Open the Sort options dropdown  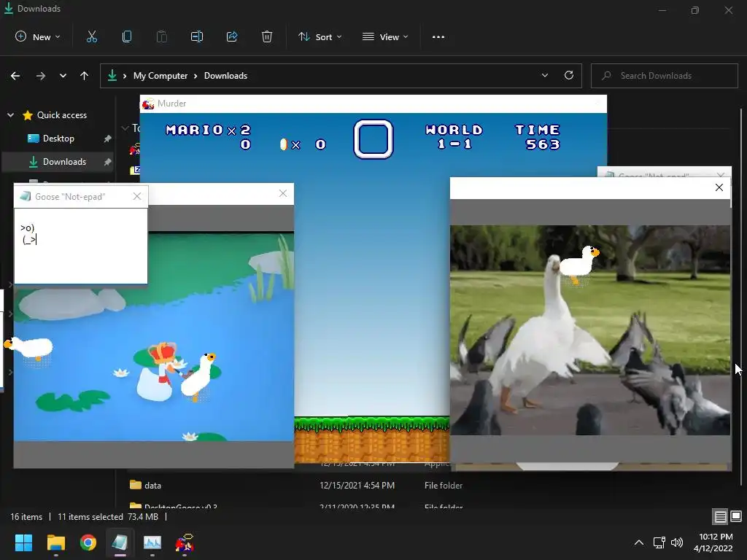click(x=320, y=36)
